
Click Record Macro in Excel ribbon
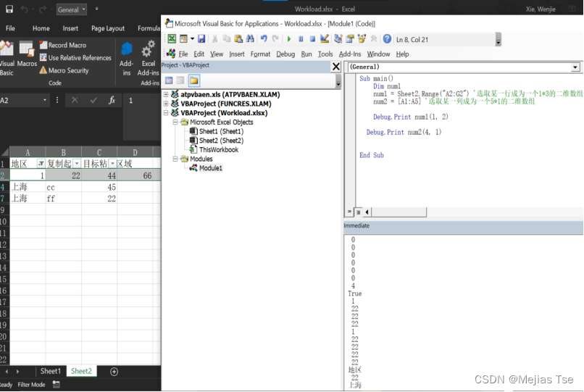pos(63,45)
